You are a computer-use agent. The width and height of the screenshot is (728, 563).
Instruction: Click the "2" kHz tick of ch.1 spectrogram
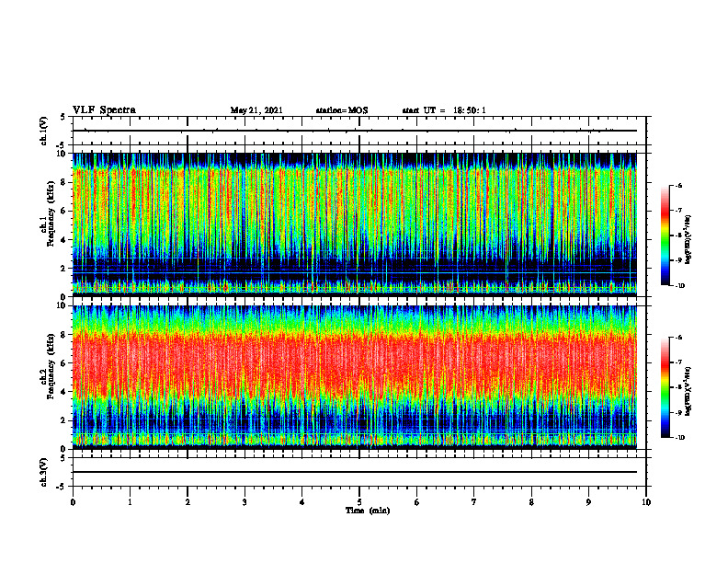click(64, 269)
